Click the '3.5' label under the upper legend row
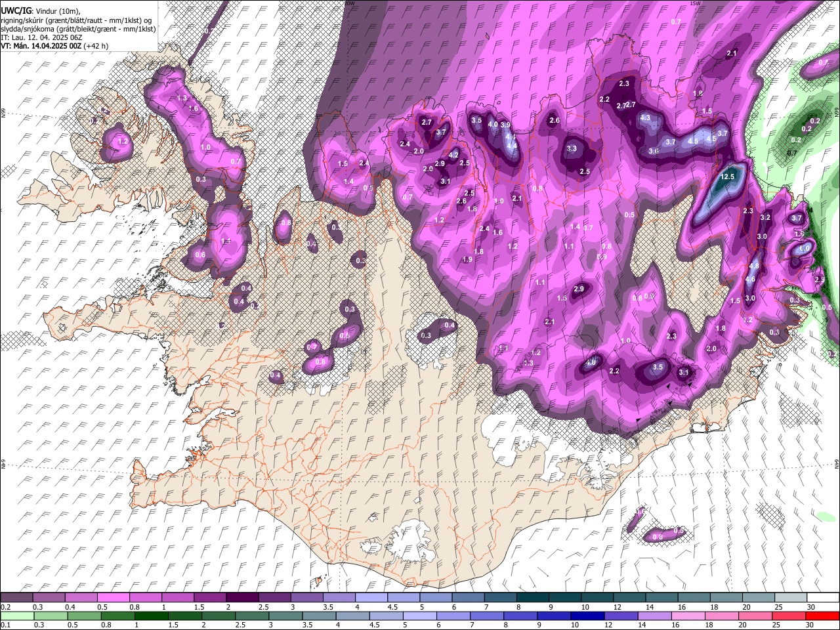The width and height of the screenshot is (840, 630). [x=327, y=607]
